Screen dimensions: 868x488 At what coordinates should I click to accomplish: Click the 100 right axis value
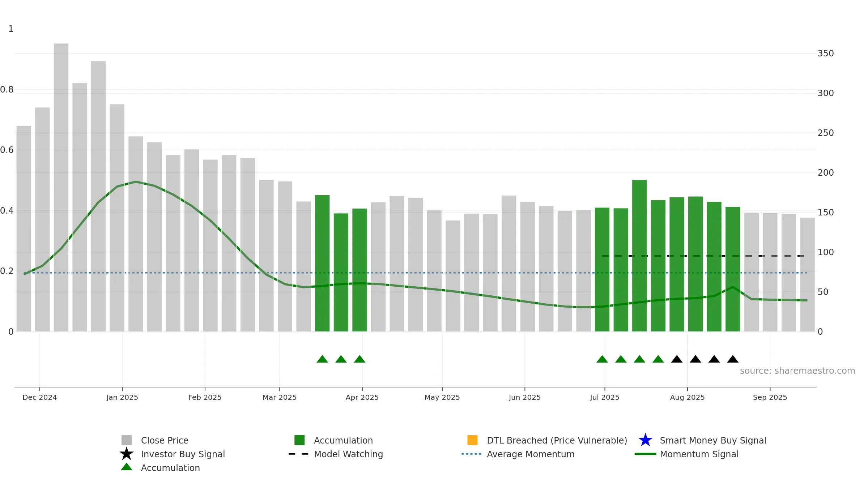coord(826,252)
